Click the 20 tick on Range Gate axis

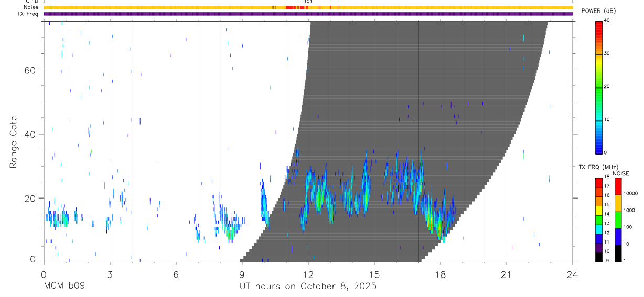coord(31,198)
